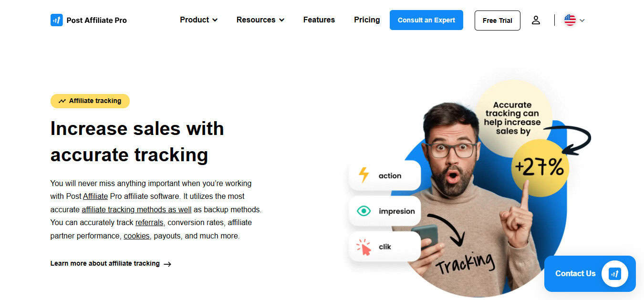Click the Consult an Expert button
Image resolution: width=644 pixels, height=300 pixels.
426,20
